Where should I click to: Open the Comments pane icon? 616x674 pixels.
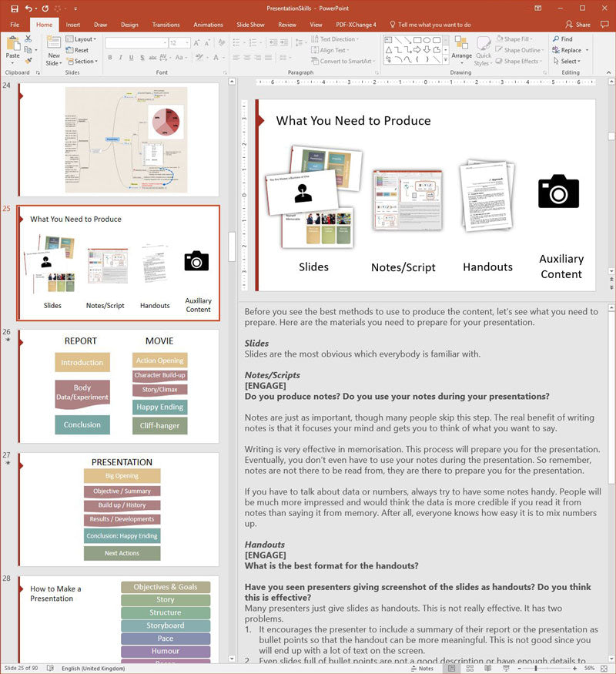tap(604, 25)
